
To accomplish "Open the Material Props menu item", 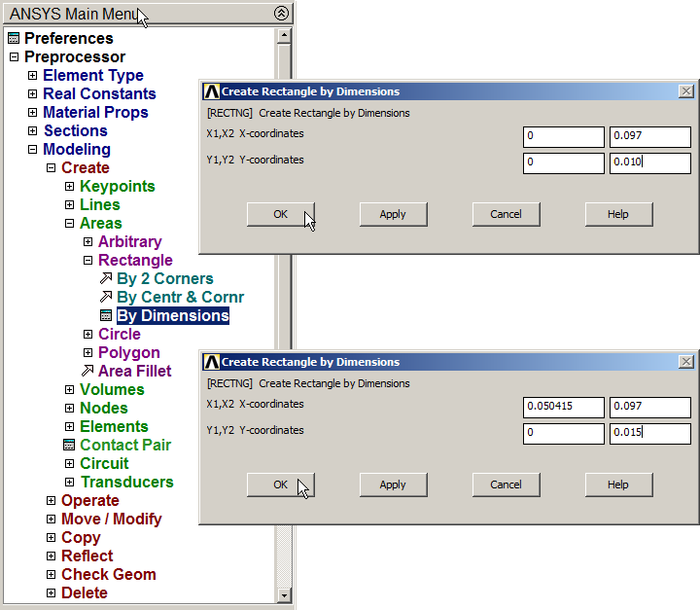I will [x=95, y=113].
